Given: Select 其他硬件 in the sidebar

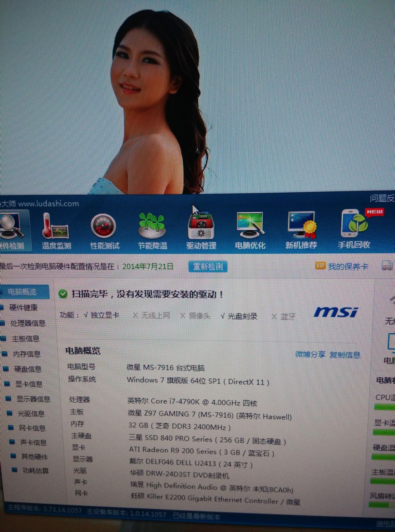Looking at the screenshot, I should [34, 457].
